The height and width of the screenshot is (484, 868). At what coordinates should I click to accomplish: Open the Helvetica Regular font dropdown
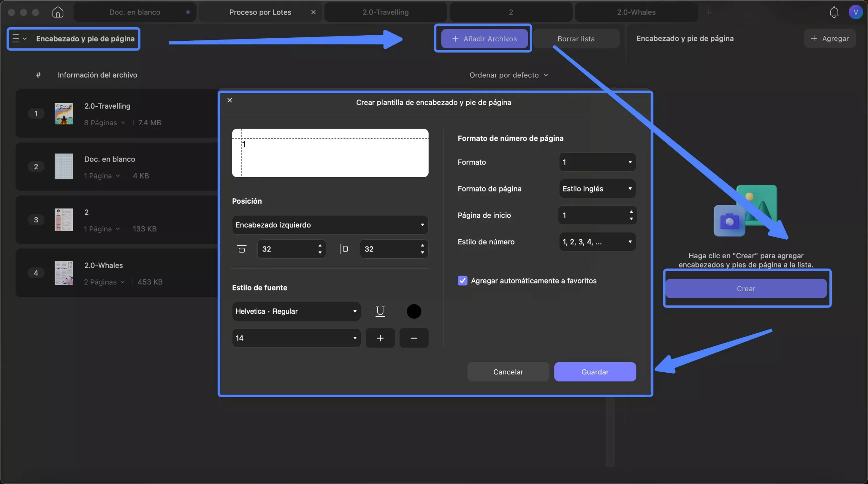pyautogui.click(x=296, y=311)
